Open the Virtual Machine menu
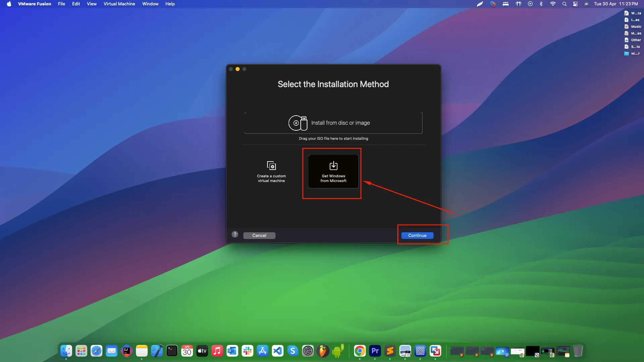Viewport: 644px width, 362px height. 119,4
